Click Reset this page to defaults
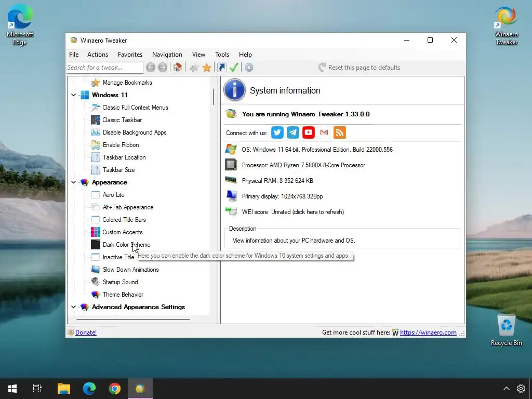Screen dimensions: 532x399 click(360, 68)
